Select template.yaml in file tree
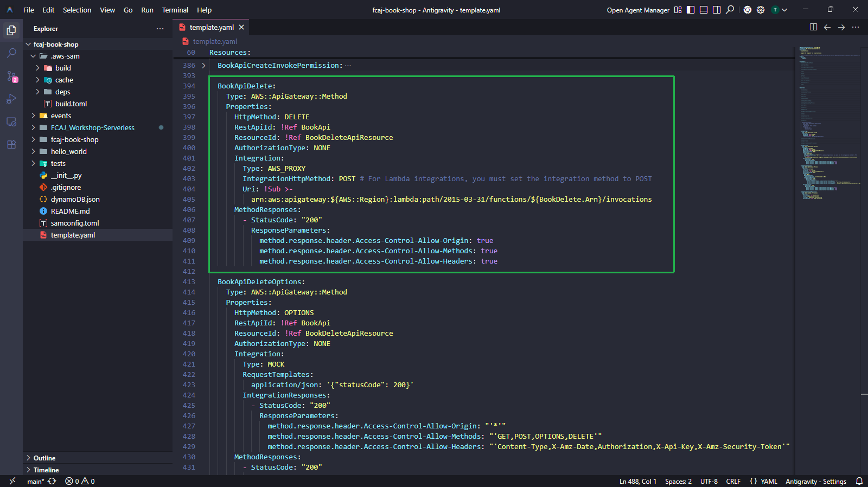This screenshot has width=868, height=487. click(x=98, y=235)
